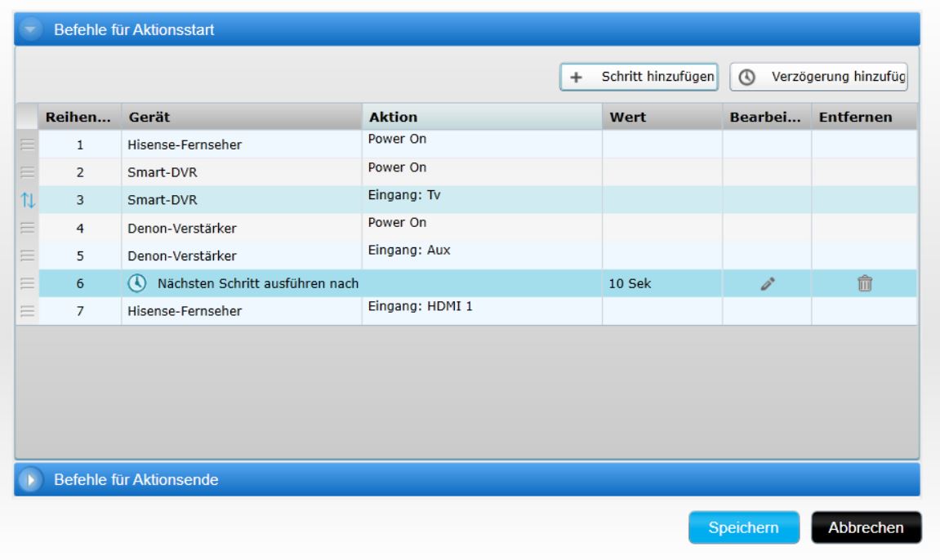Click the Aktion column header
940x560 pixels.
(x=482, y=117)
